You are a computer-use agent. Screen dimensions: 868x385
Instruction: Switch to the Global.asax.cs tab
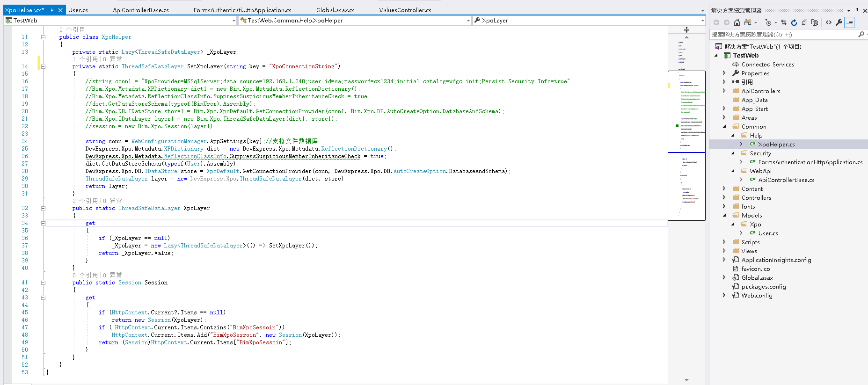335,10
